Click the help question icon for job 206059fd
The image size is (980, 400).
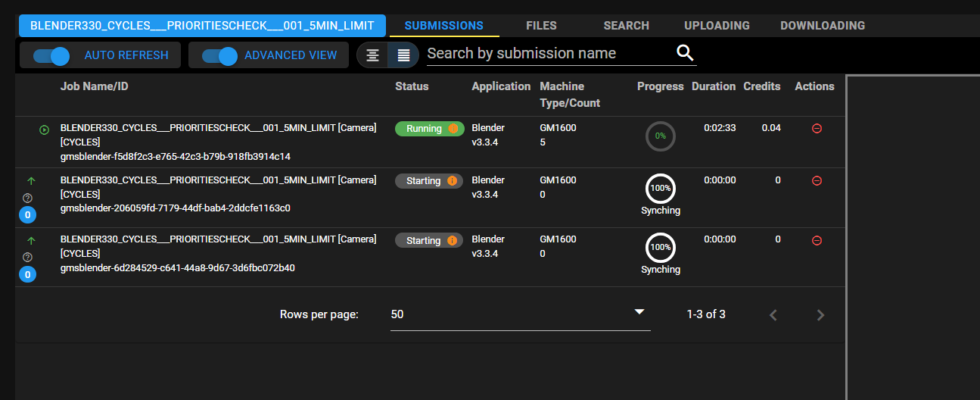point(28,198)
